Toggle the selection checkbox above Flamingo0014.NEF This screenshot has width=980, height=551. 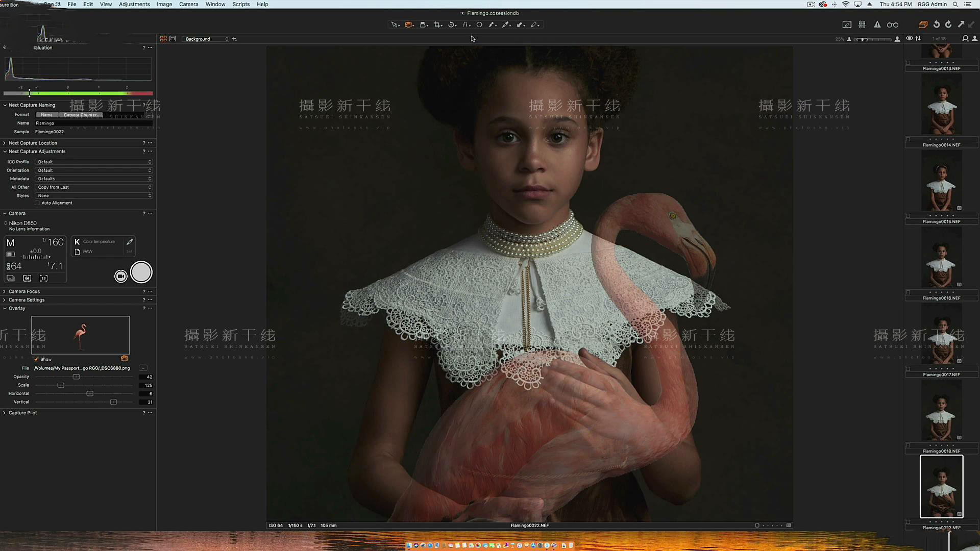[908, 139]
